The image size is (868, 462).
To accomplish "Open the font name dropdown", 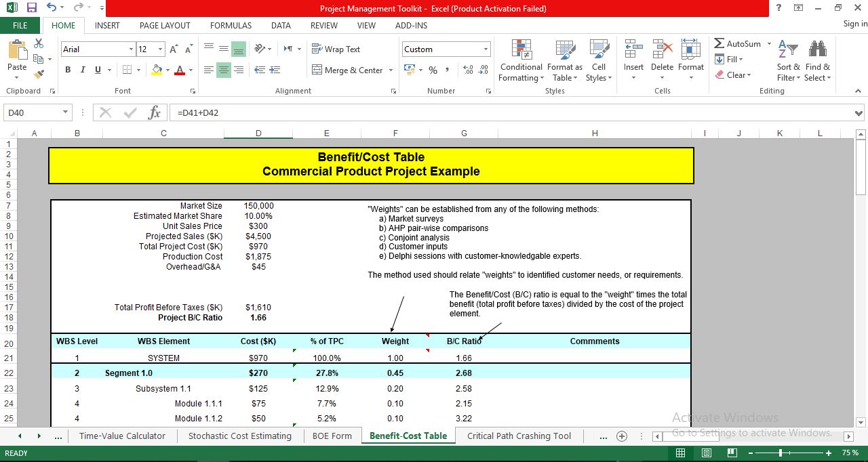I will pyautogui.click(x=133, y=49).
